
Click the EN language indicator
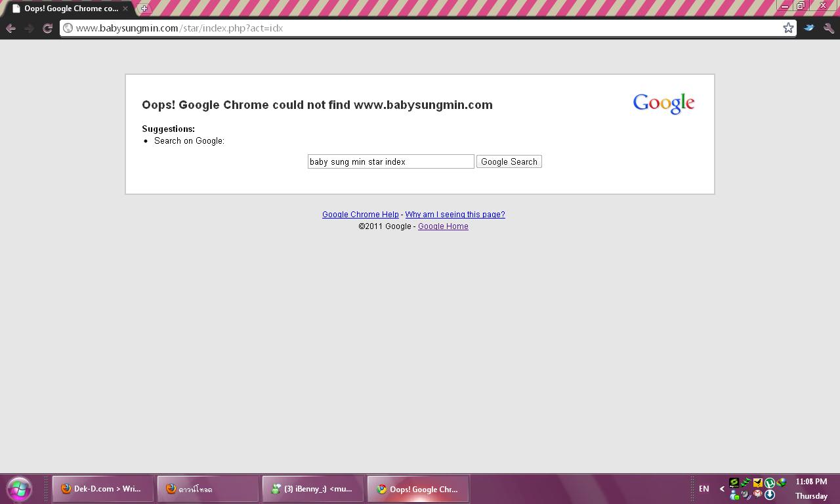(x=704, y=489)
